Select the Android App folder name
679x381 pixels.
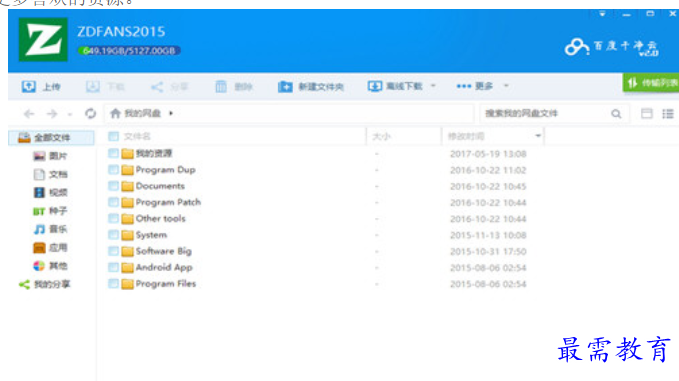click(164, 268)
